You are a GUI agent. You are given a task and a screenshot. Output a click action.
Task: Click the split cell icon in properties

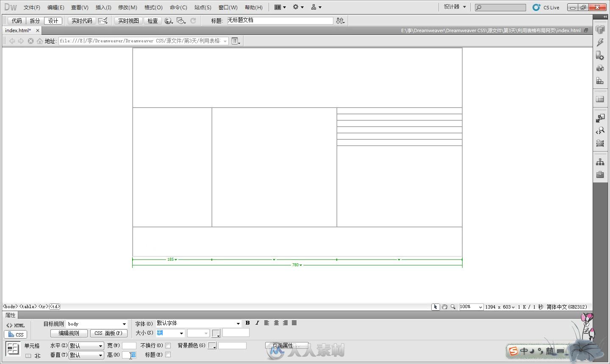pyautogui.click(x=37, y=356)
